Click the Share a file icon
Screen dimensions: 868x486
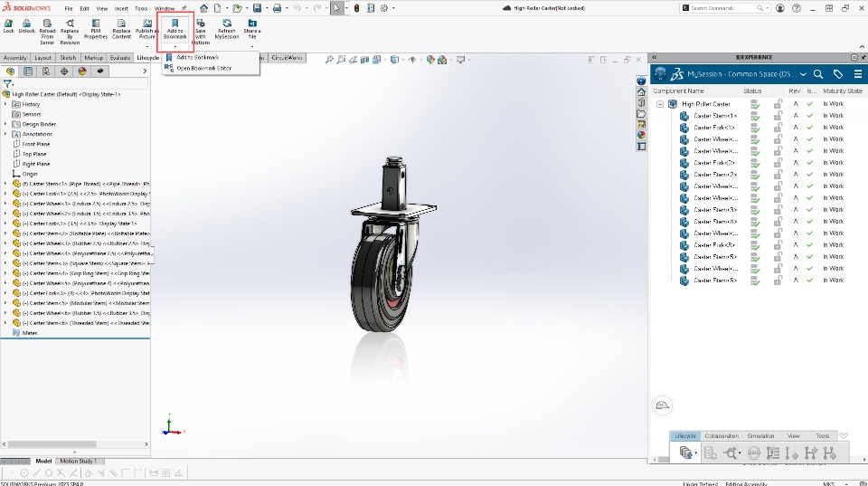pos(252,22)
